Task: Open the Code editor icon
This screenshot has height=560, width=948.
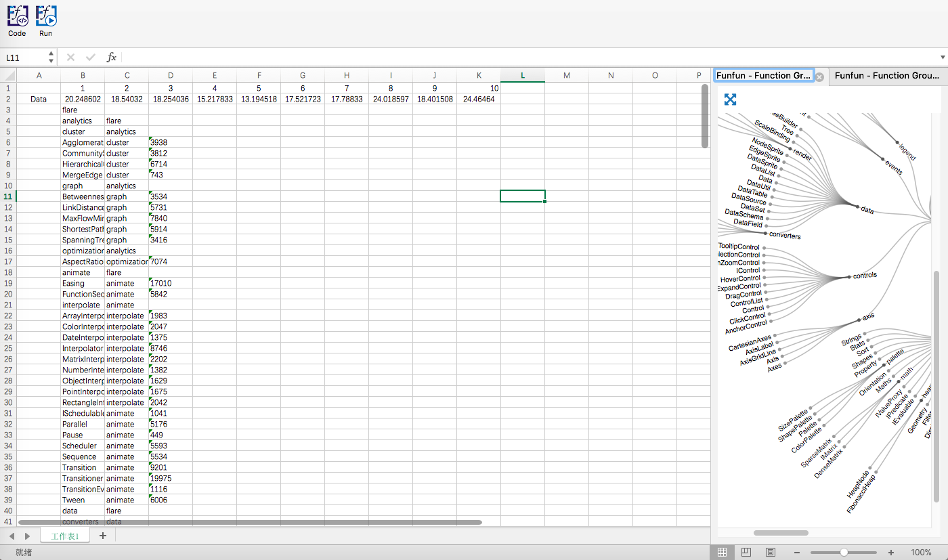Action: [17, 16]
